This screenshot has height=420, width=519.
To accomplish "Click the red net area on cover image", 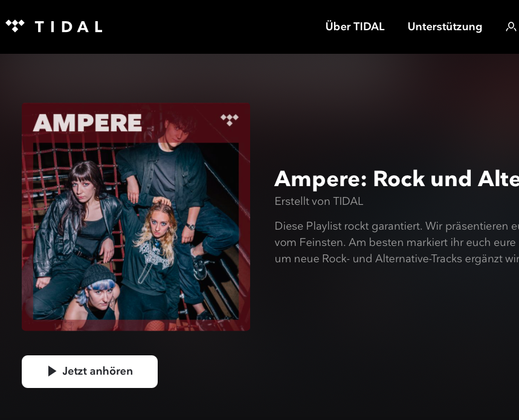I will pyautogui.click(x=53, y=159).
